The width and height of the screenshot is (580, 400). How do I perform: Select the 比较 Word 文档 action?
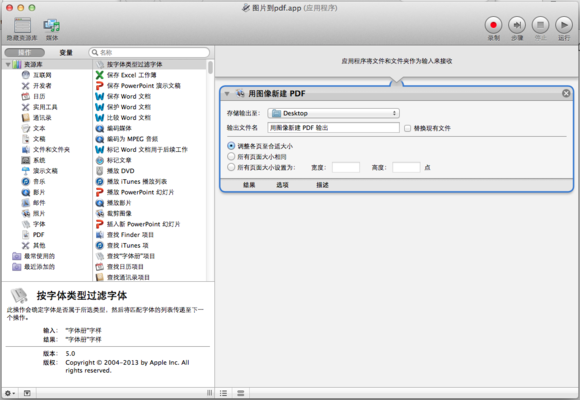pyautogui.click(x=150, y=118)
